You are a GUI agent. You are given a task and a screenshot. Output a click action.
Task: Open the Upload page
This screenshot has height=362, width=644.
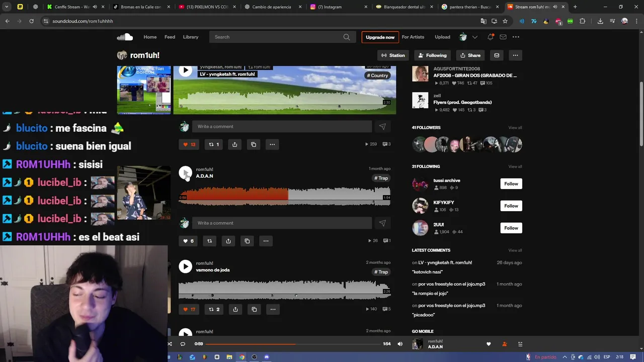[x=442, y=37]
